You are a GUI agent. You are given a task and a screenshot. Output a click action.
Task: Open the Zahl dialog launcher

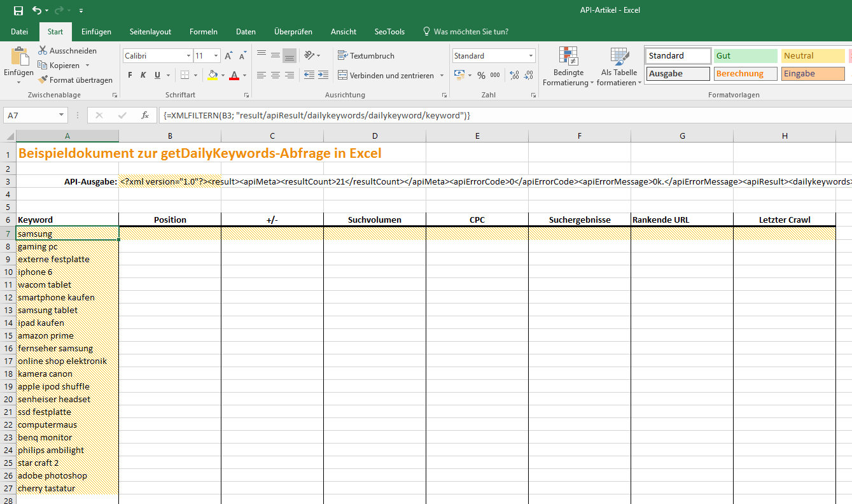(x=533, y=95)
